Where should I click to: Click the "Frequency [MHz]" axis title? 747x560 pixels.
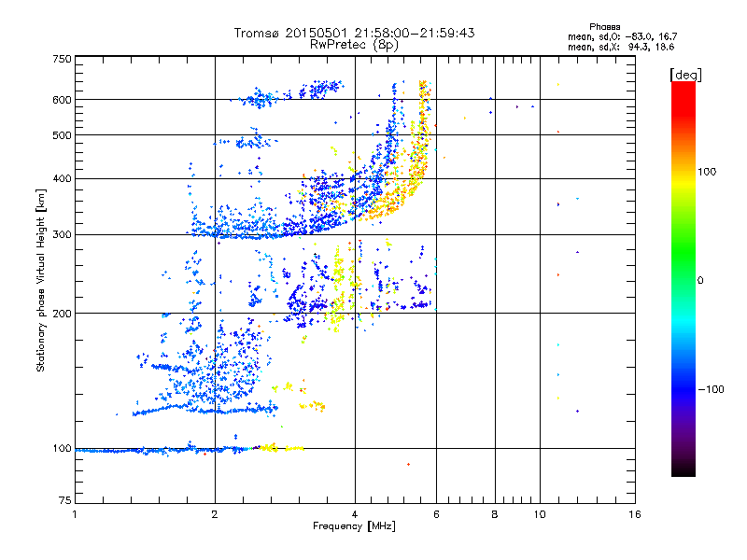[354, 526]
